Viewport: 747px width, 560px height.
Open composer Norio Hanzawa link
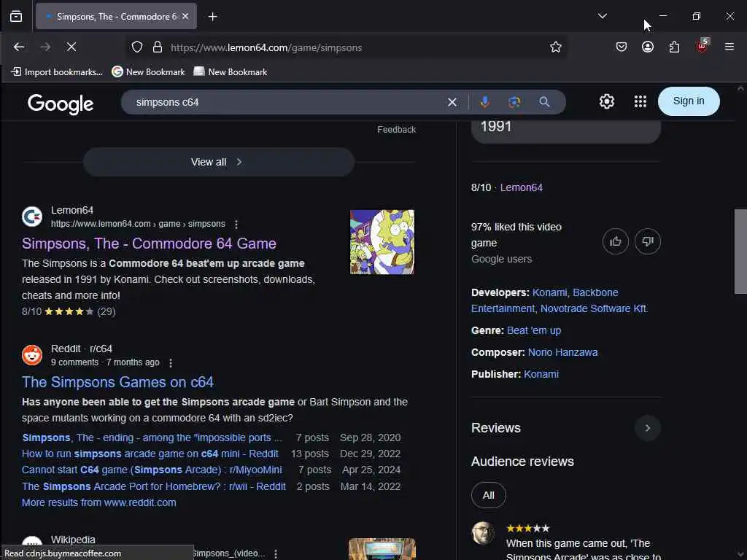click(x=562, y=352)
